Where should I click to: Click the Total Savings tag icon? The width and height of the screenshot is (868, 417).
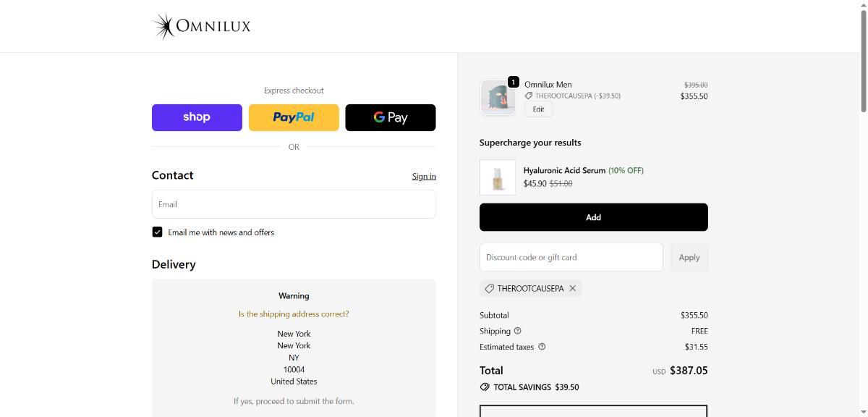485,387
